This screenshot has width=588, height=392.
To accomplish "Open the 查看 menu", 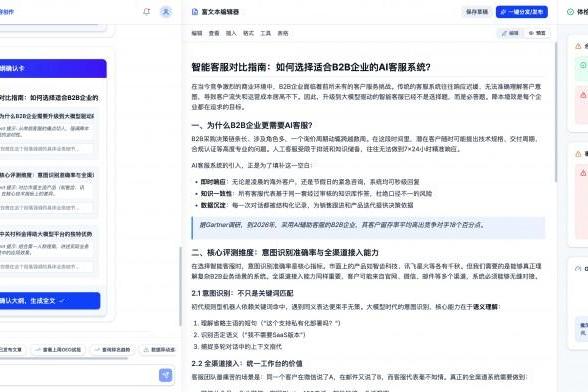I will [x=214, y=33].
